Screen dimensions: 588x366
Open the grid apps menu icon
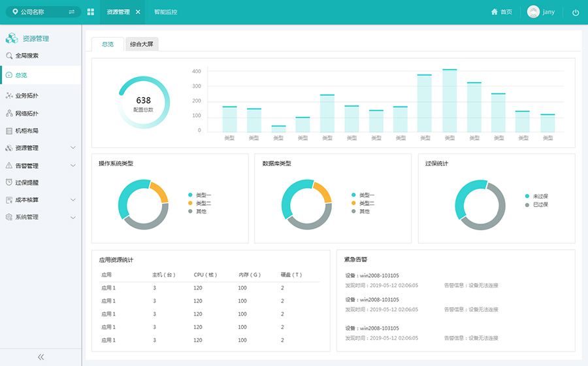pyautogui.click(x=90, y=12)
